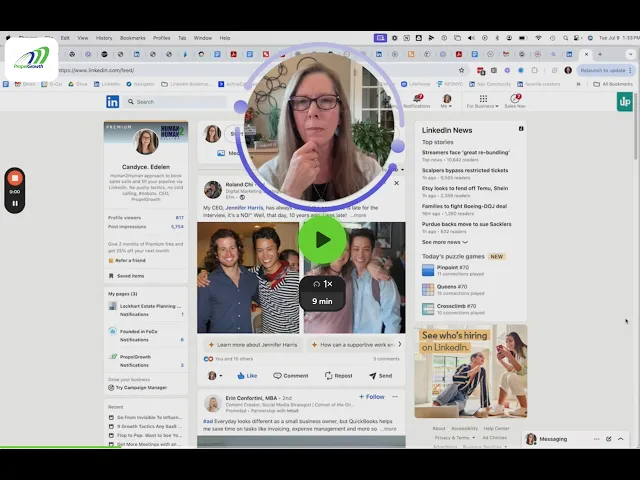
Task: Repost Roland Chi's post
Action: [x=338, y=376]
